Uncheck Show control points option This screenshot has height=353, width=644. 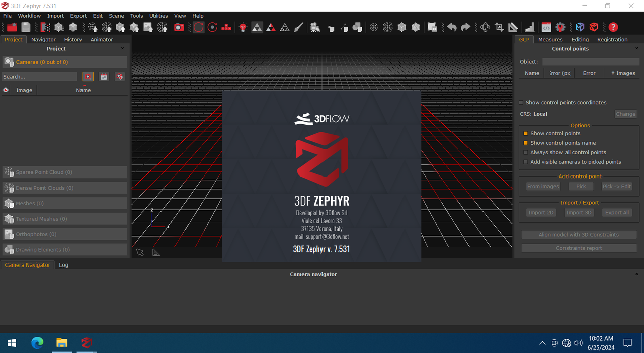tap(526, 133)
